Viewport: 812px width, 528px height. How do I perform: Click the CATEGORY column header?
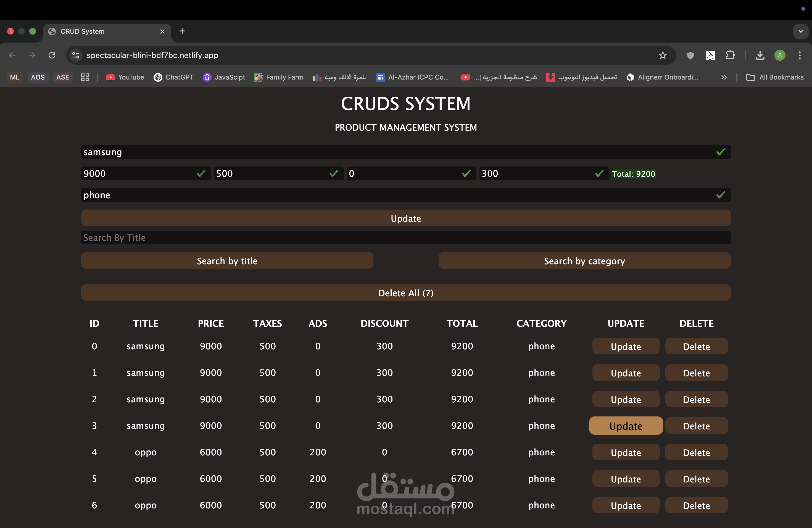coord(541,323)
